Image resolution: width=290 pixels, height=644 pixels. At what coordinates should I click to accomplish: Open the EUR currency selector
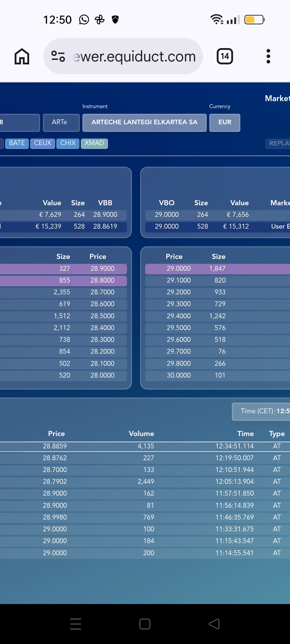pyautogui.click(x=225, y=123)
